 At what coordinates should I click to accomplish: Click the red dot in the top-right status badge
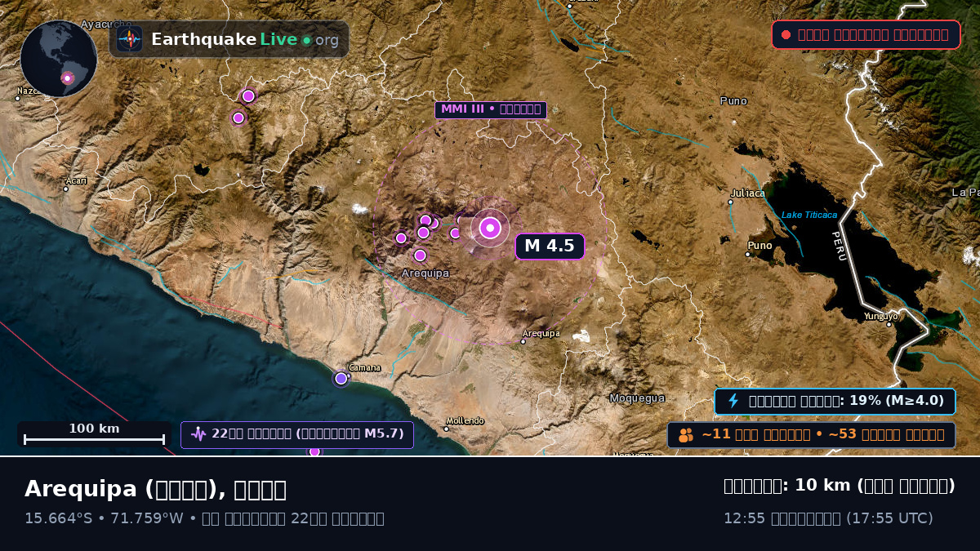pos(786,35)
